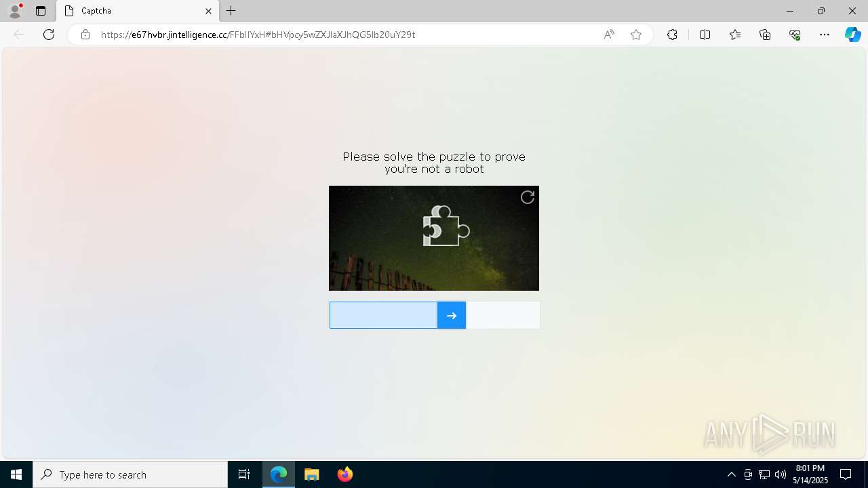868x488 pixels.
Task: Open Microsoft Edge taskbar icon
Action: point(279,474)
